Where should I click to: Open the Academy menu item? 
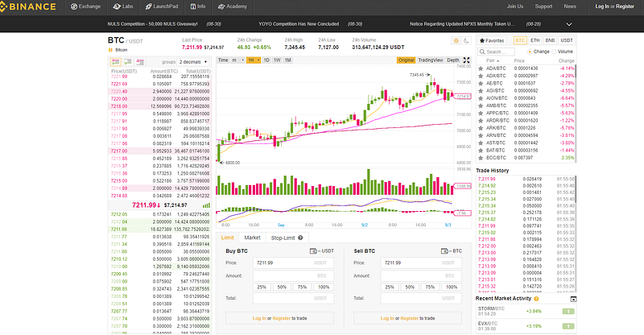click(x=233, y=6)
